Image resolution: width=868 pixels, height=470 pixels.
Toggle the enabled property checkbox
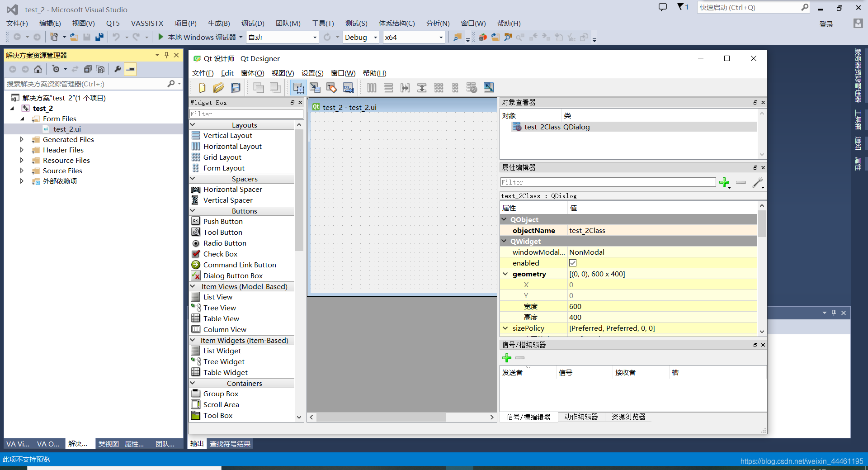[573, 263]
